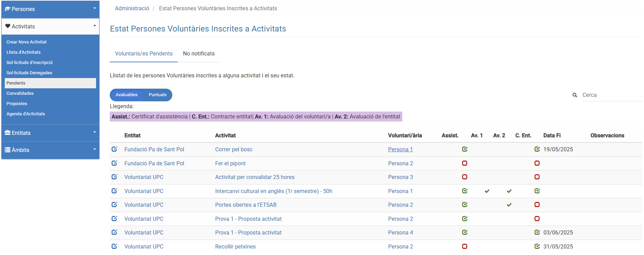Expand the Entitats sidebar section
The image size is (644, 255).
[x=50, y=133]
